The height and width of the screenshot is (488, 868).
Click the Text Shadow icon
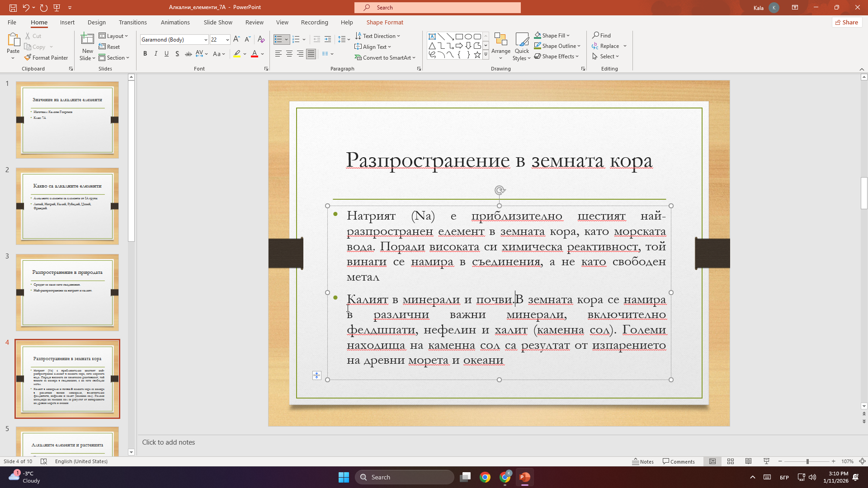coord(177,54)
